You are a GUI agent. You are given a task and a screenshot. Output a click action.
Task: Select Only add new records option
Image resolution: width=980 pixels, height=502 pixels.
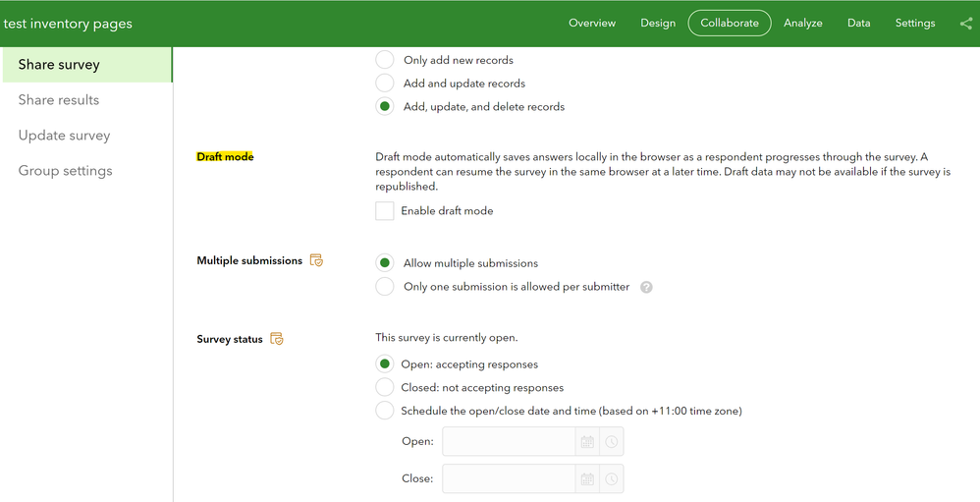385,60
